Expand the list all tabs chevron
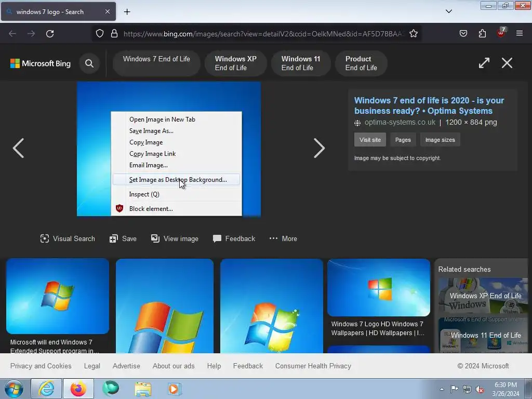 (448, 11)
